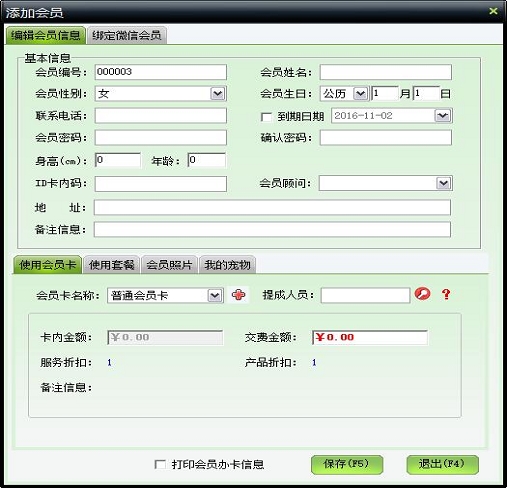Viewport: 507px width, 488px height.
Task: Close the 添加会员 dialog window
Action: click(493, 11)
